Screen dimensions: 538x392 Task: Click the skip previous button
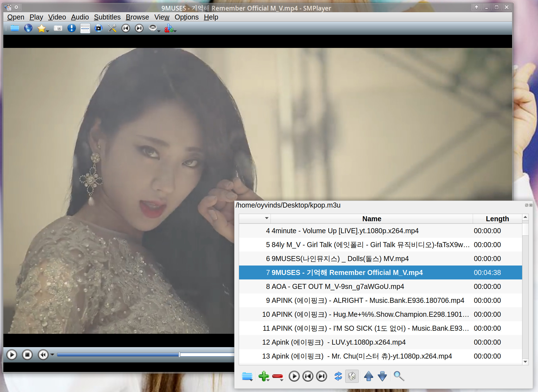coord(125,28)
